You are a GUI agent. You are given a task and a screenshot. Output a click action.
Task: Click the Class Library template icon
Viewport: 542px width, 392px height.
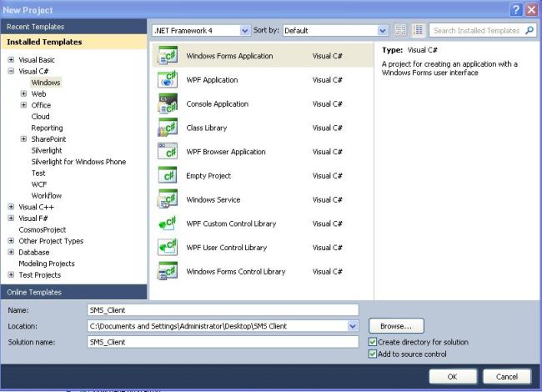(x=168, y=128)
